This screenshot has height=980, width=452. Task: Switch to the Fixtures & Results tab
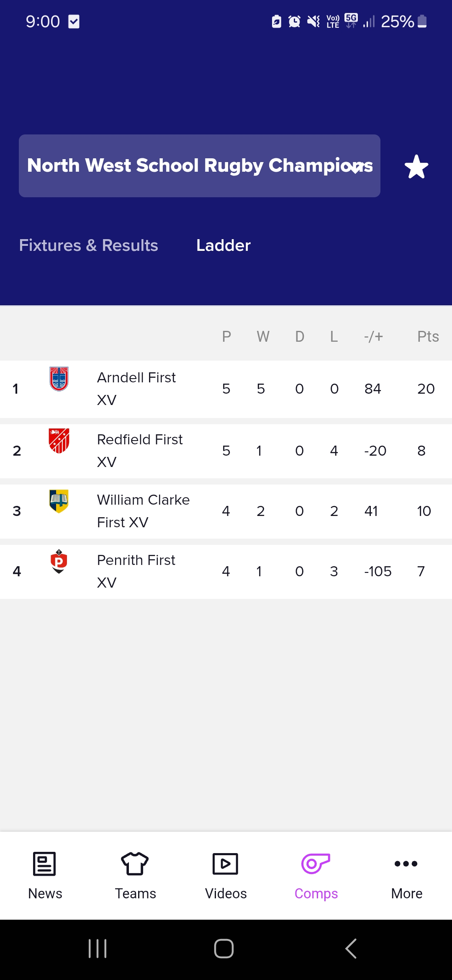[89, 245]
